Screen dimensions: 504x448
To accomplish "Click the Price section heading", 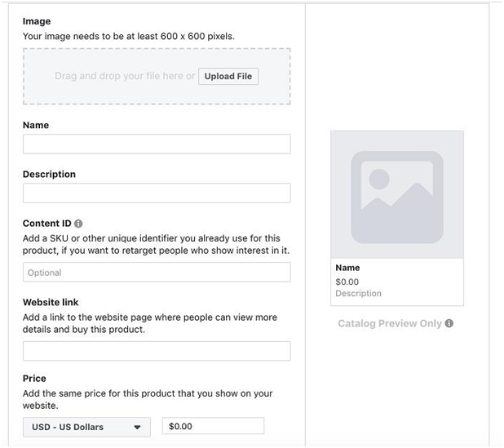I will coord(34,379).
